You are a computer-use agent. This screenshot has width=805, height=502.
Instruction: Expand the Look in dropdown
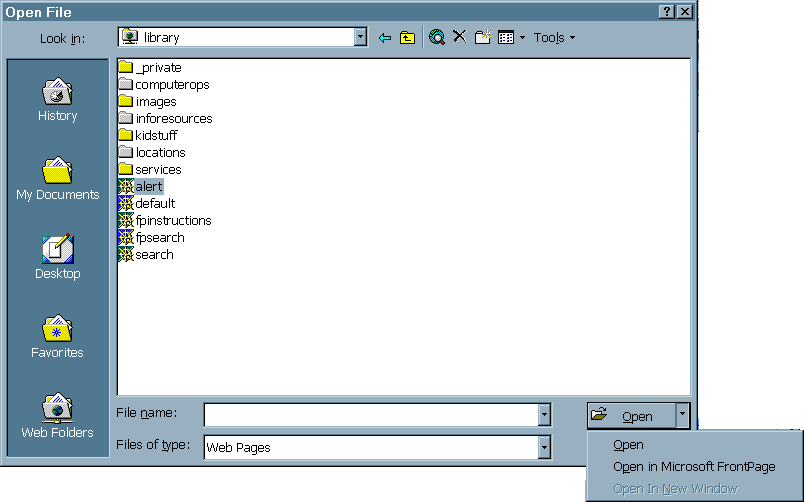tap(361, 38)
